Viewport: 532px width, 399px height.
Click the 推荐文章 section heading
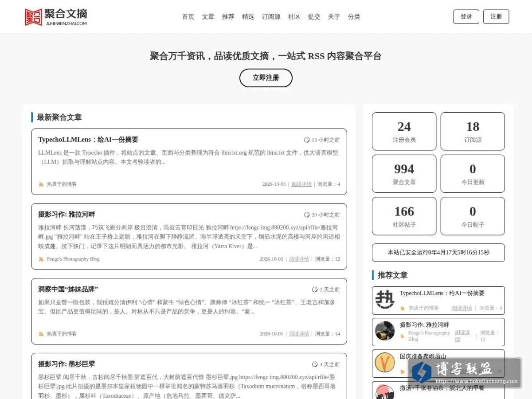392,275
